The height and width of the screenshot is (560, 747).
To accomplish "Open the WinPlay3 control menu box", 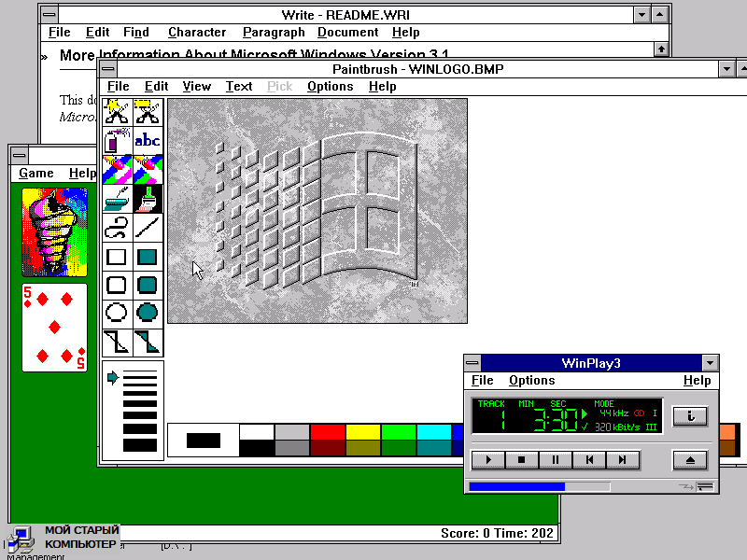I will click(473, 363).
